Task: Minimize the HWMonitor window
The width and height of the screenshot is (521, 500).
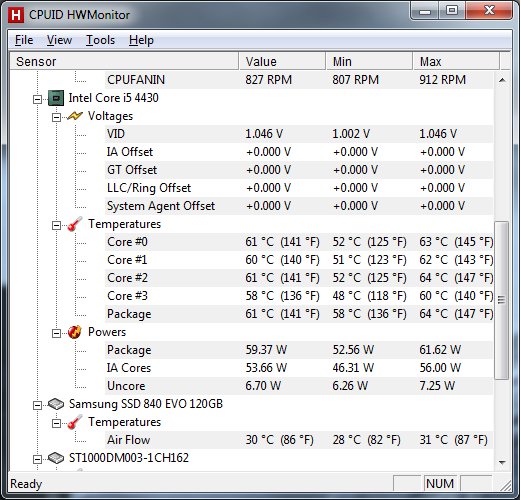Action: coord(425,11)
